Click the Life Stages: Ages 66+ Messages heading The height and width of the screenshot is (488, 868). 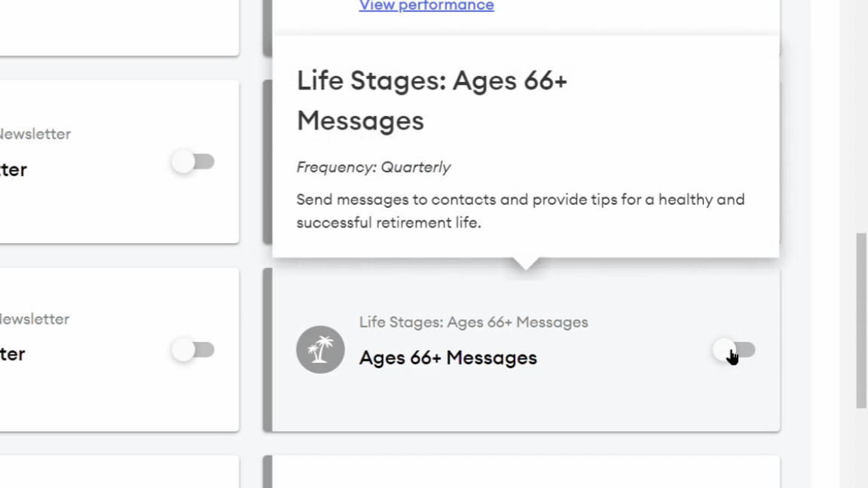click(431, 99)
